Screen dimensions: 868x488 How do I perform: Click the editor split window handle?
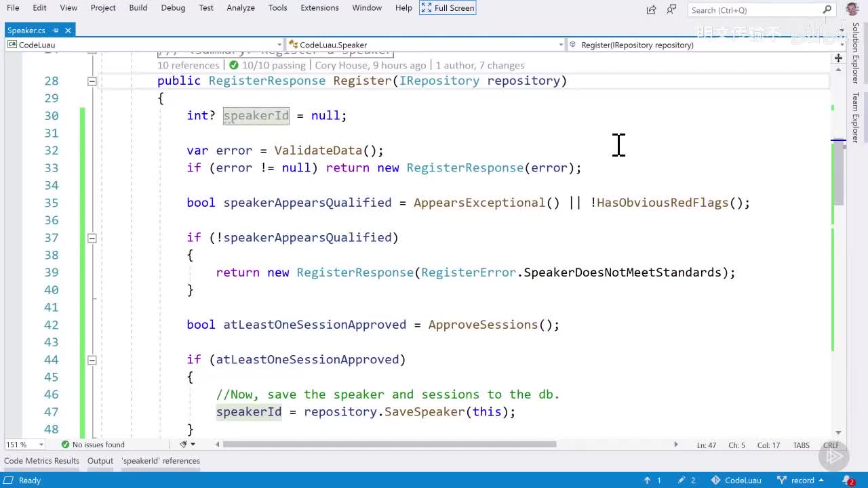pos(839,58)
